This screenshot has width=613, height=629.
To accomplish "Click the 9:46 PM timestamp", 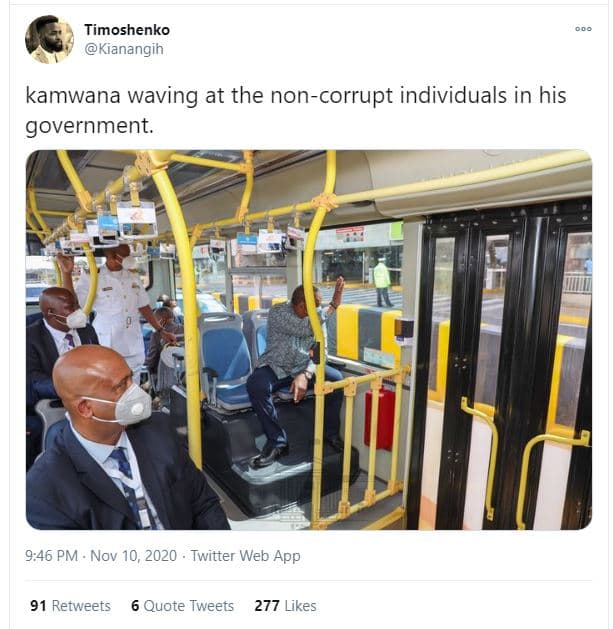I will [x=51, y=556].
